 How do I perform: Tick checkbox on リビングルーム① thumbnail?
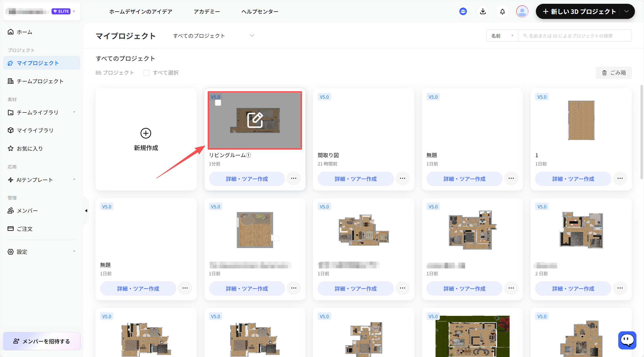click(x=218, y=103)
